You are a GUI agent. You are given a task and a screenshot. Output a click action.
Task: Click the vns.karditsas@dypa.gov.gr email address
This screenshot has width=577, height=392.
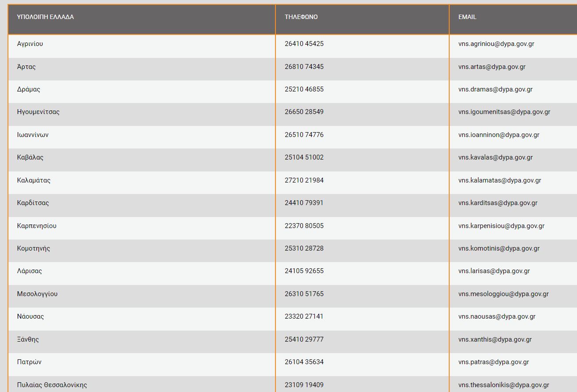[498, 203]
